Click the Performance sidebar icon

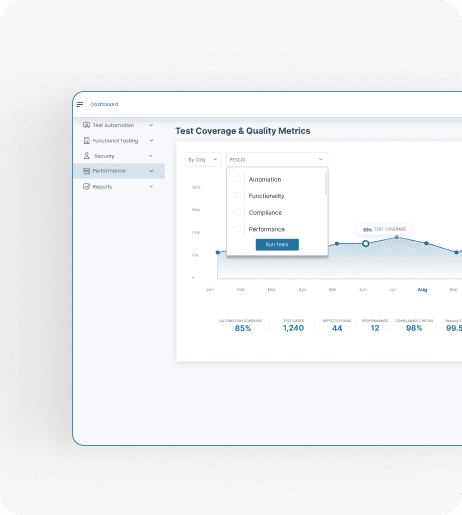coord(86,171)
